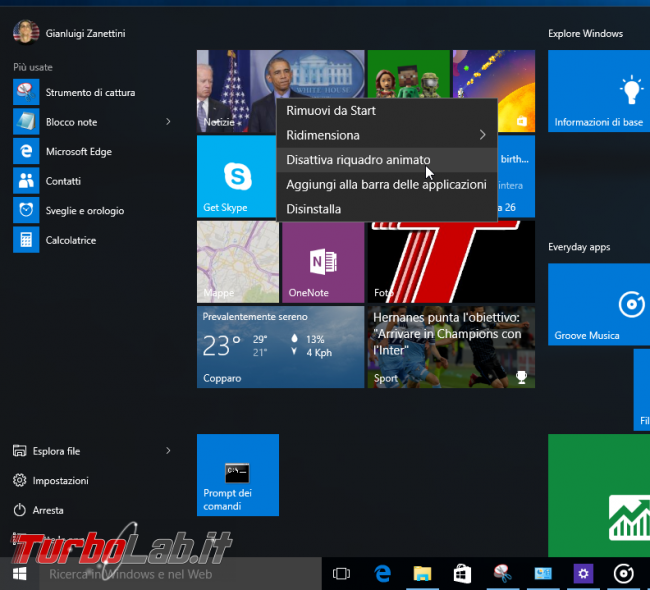650x590 pixels.
Task: Open the Contatti app icon
Action: pyautogui.click(x=26, y=181)
